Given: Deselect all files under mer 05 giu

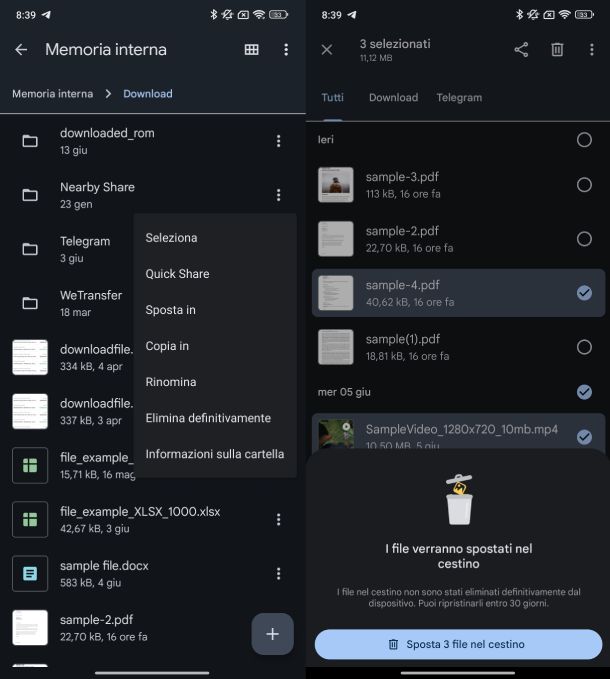Looking at the screenshot, I should [584, 392].
